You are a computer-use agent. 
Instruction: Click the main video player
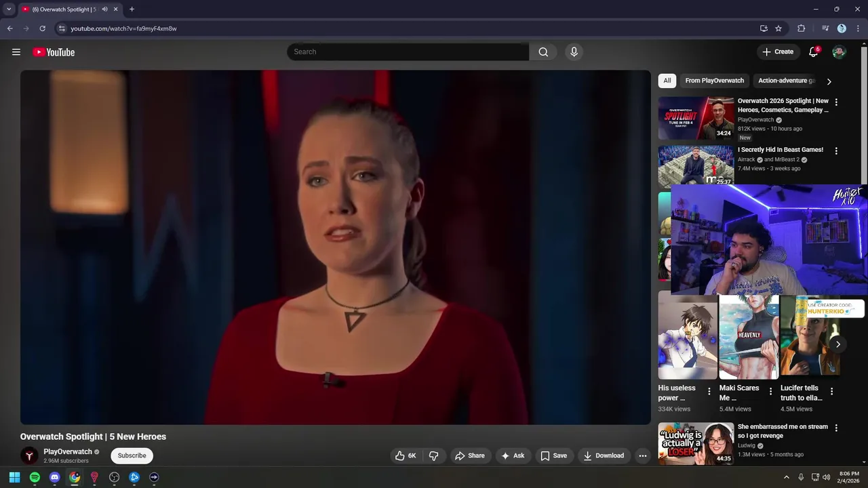pyautogui.click(x=335, y=247)
